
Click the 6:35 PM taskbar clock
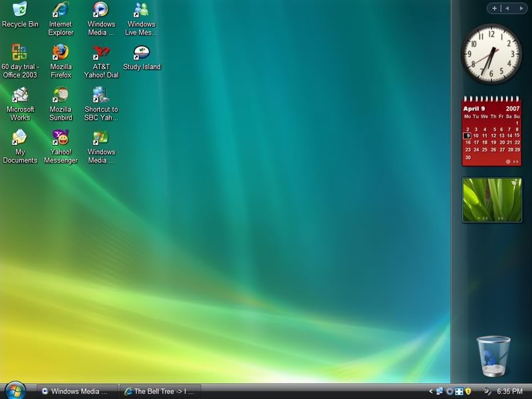509,392
